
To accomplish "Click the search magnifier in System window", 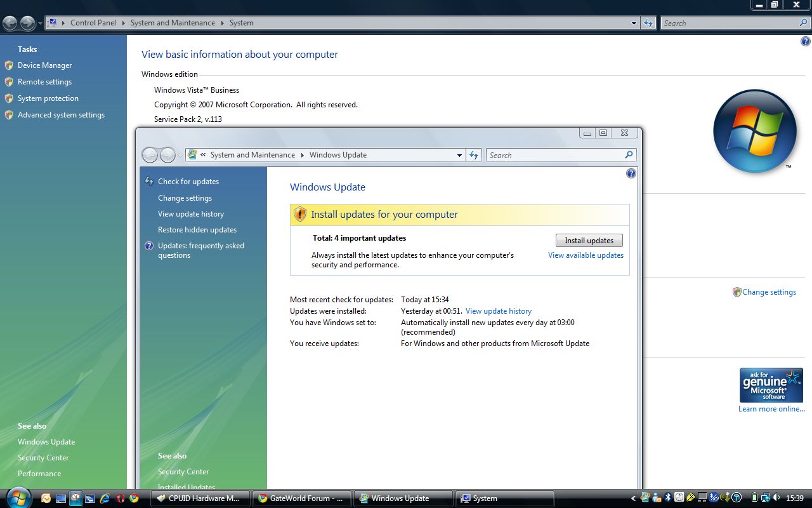I will (x=804, y=23).
